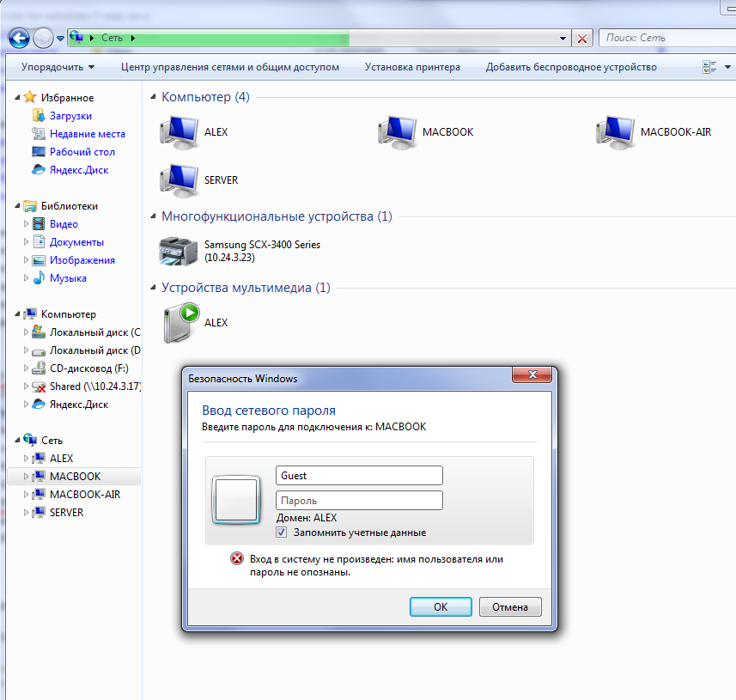Screen dimensions: 736x700
Task: Open Яндекс.Диск in Избранное
Action: click(79, 170)
